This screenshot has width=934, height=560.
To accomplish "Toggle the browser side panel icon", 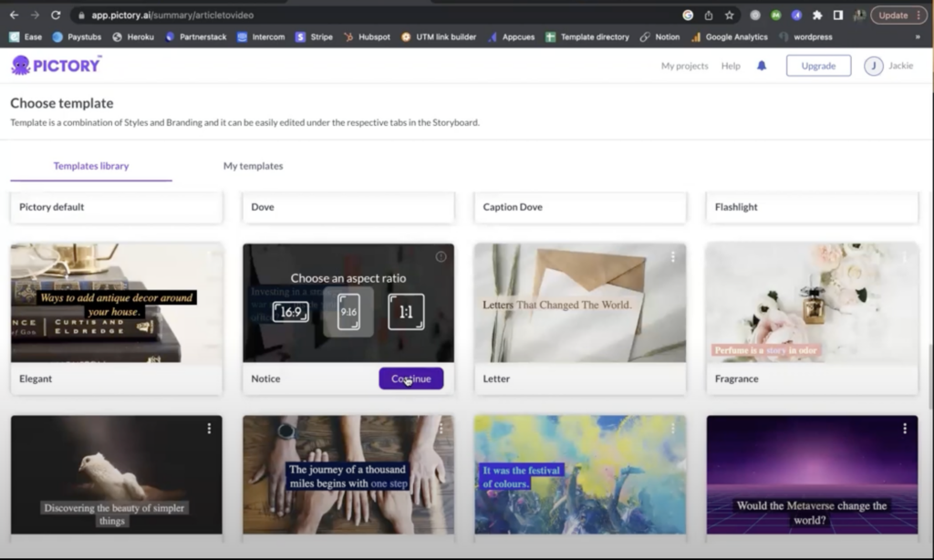I will pyautogui.click(x=838, y=16).
